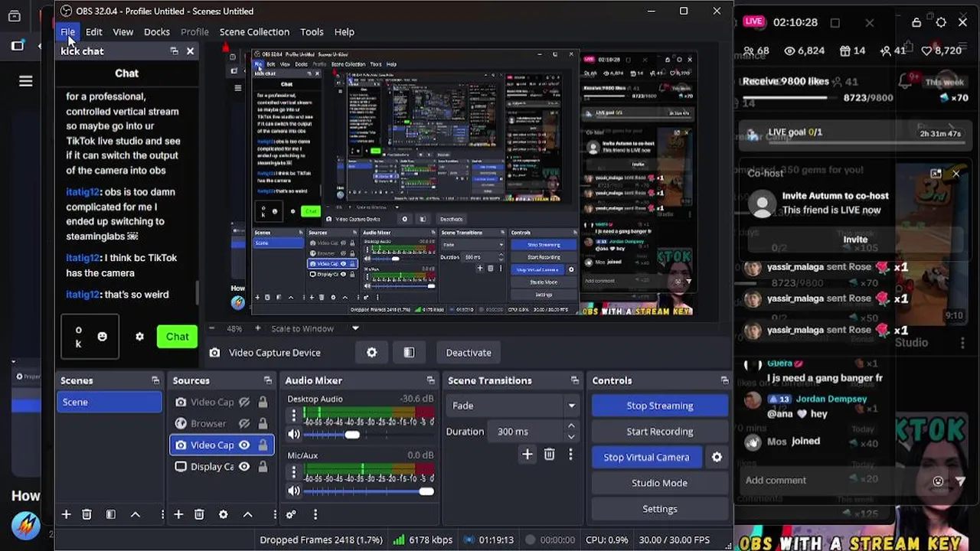The width and height of the screenshot is (980, 551).
Task: Enable Studio Mode
Action: point(659,483)
